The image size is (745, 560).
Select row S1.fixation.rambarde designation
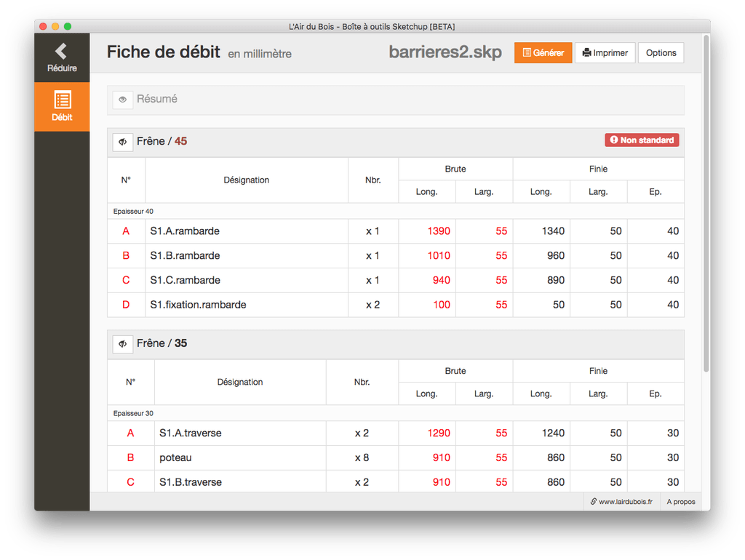click(198, 305)
